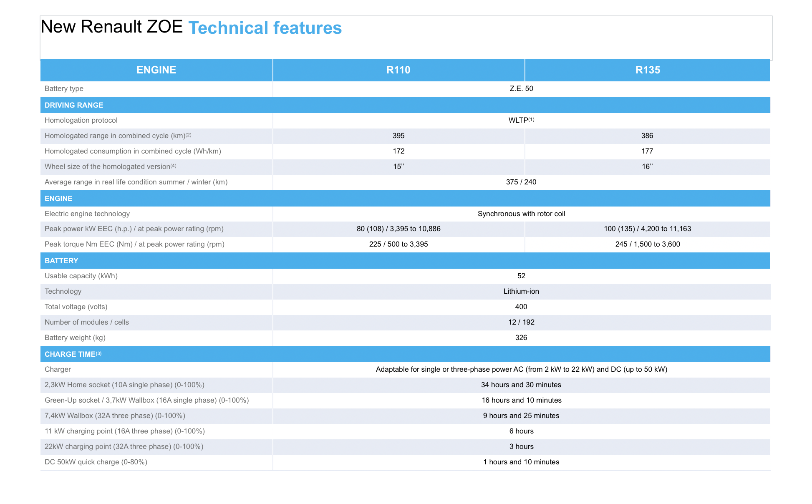This screenshot has height=504, width=812.
Task: Click '16 hours and 10 minutes' value
Action: pyautogui.click(x=522, y=400)
